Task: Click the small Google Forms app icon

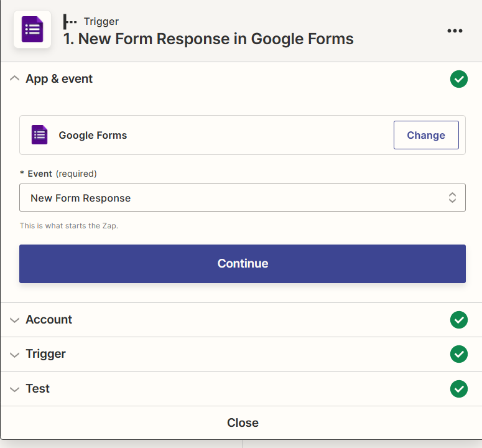Action: pos(40,134)
